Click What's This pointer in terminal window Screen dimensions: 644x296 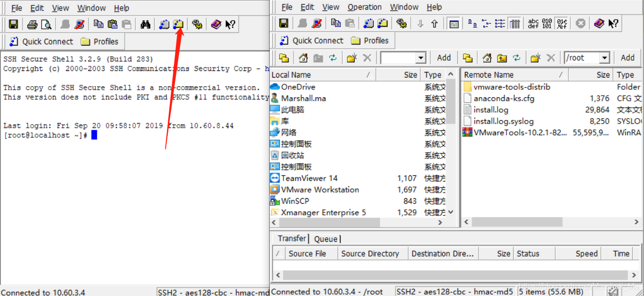coord(230,24)
